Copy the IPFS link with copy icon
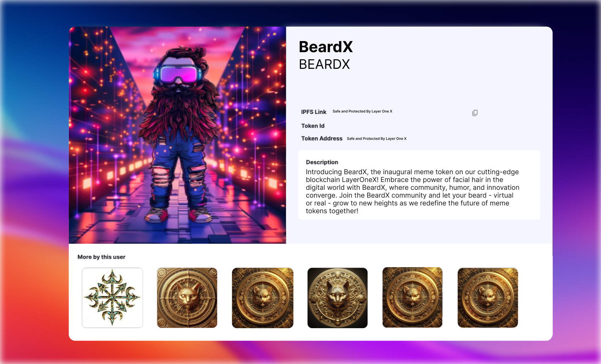The width and height of the screenshot is (601, 364). click(475, 113)
